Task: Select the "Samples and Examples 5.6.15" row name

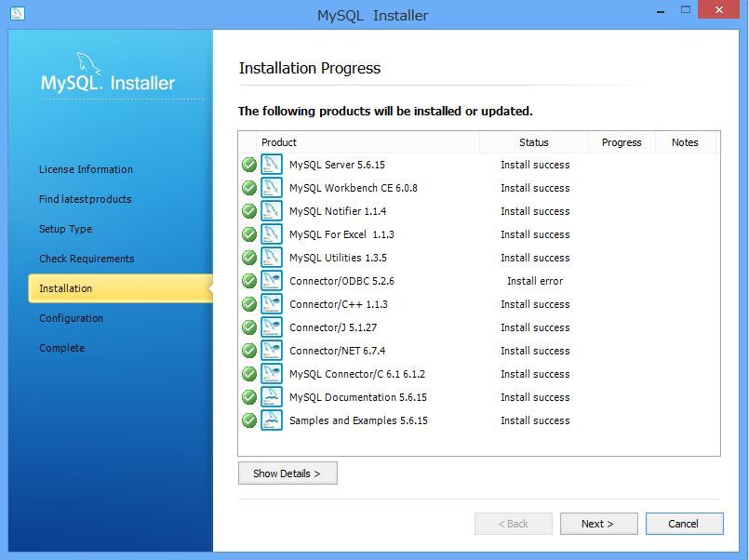Action: (x=358, y=420)
